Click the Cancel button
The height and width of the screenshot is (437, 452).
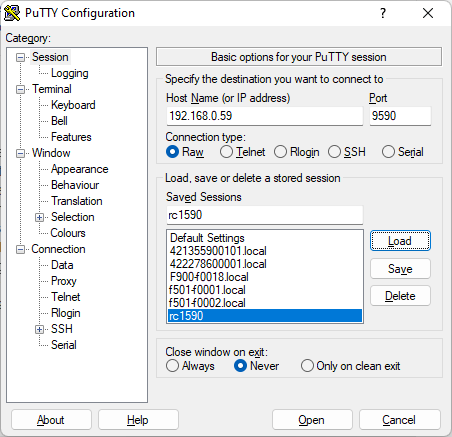coord(399,420)
